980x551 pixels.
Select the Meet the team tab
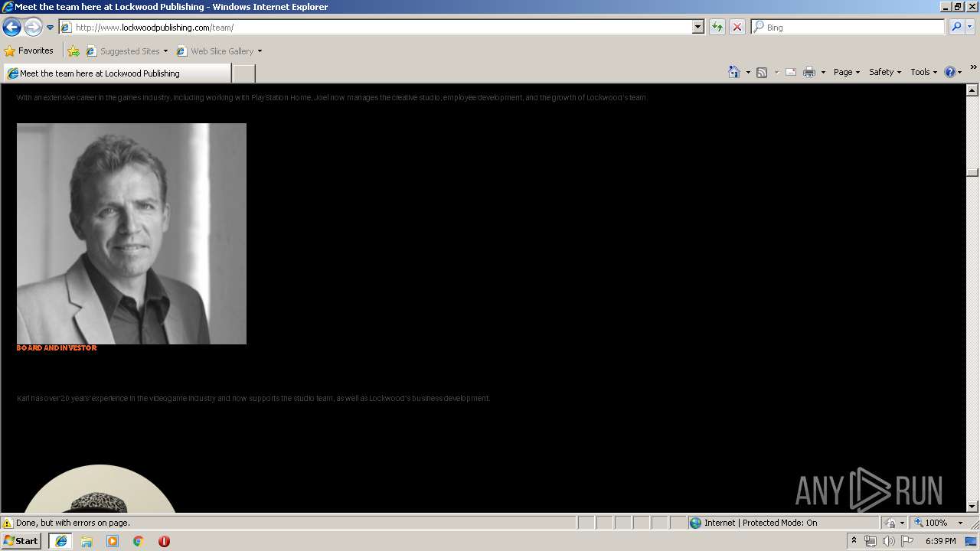click(116, 73)
